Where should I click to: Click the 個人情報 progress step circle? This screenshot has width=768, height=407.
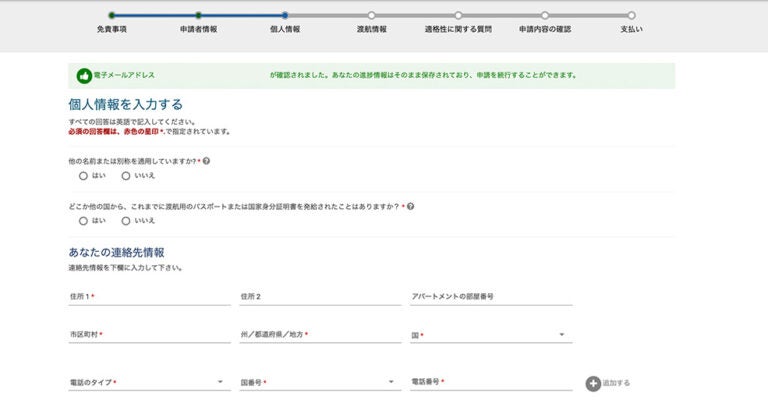point(285,15)
